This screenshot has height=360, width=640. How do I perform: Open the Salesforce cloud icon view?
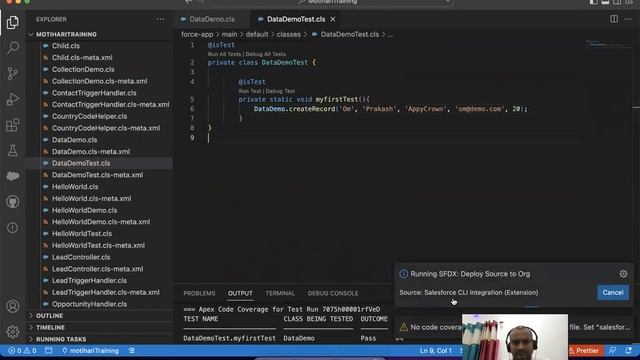(13, 176)
